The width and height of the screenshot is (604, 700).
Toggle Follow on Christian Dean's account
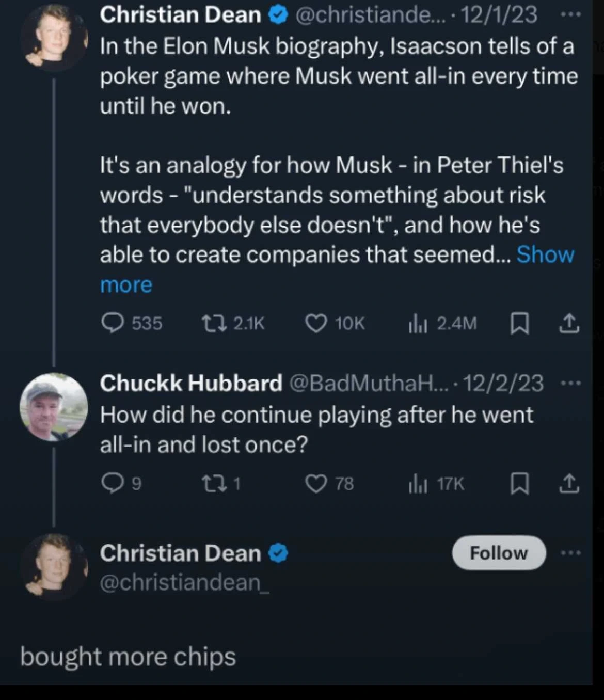[x=498, y=552]
